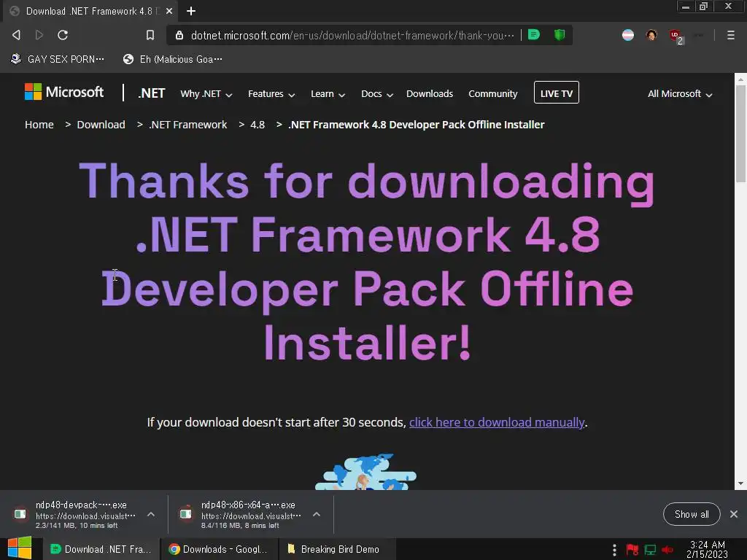The width and height of the screenshot is (747, 560).
Task: Switch to Breaking Bird Demo folder taskbar window
Action: 336,549
